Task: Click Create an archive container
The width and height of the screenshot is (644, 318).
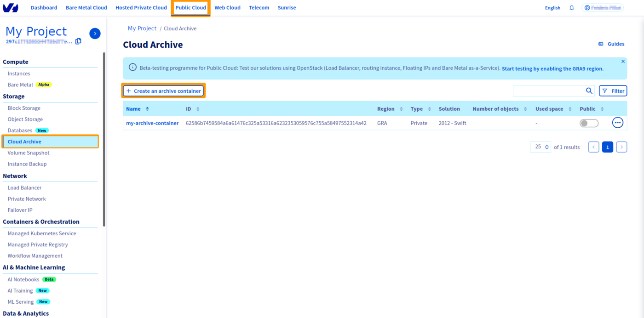Action: pos(163,91)
